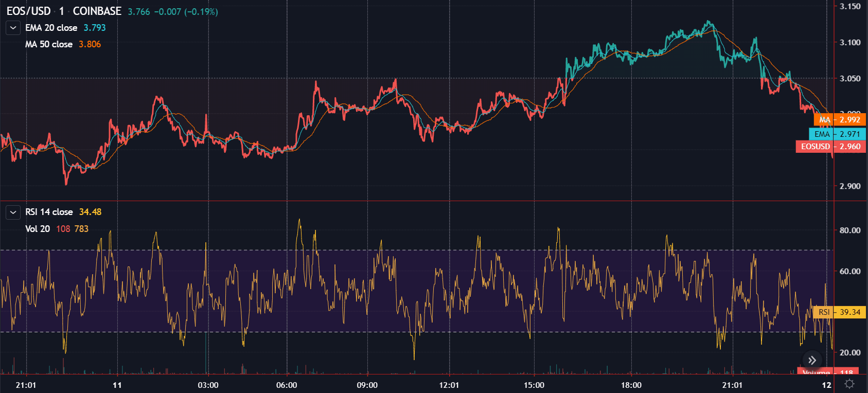Screen dimensions: 868x393
Task: Click the MA legend value 3.806
Action: click(x=90, y=44)
